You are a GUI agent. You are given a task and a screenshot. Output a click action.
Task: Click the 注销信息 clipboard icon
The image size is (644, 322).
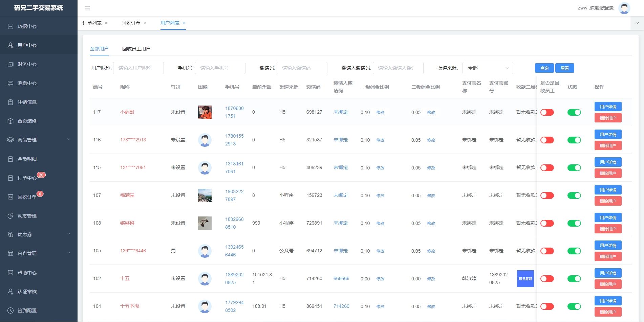pyautogui.click(x=10, y=102)
